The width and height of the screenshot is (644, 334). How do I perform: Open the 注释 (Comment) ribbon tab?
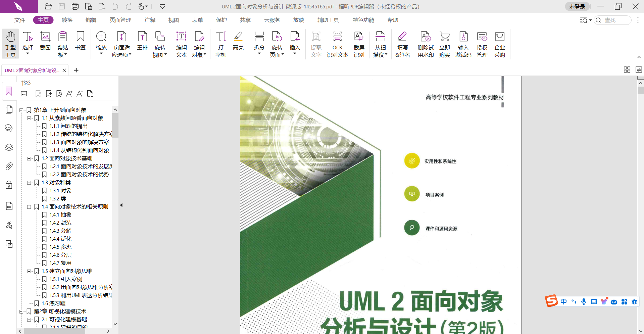150,20
